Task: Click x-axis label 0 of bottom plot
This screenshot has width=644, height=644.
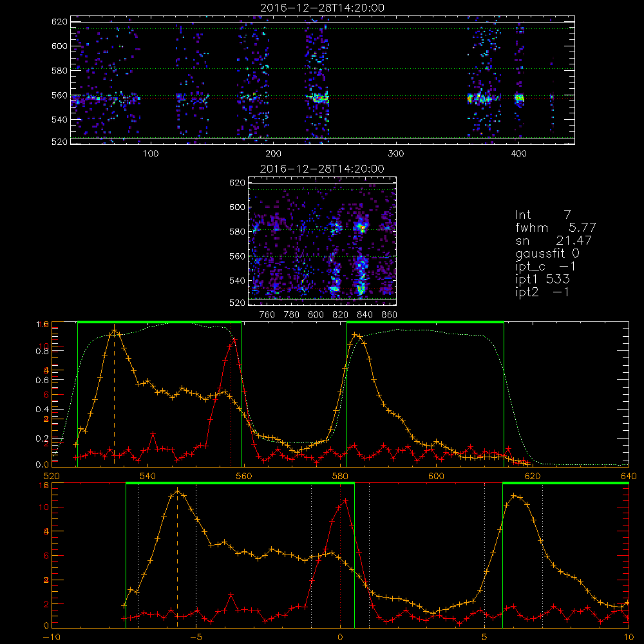Action: coord(340,637)
